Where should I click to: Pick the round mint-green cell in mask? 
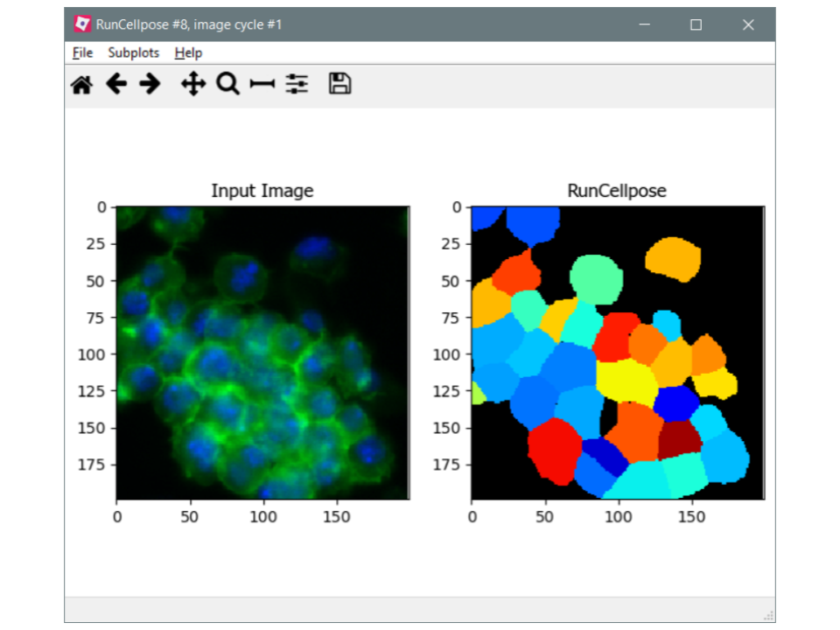click(x=595, y=277)
